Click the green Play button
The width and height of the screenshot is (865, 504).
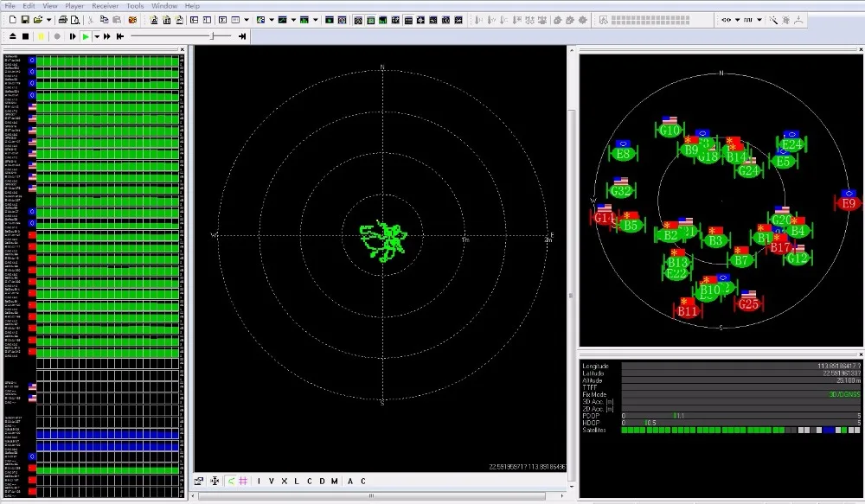coord(85,36)
